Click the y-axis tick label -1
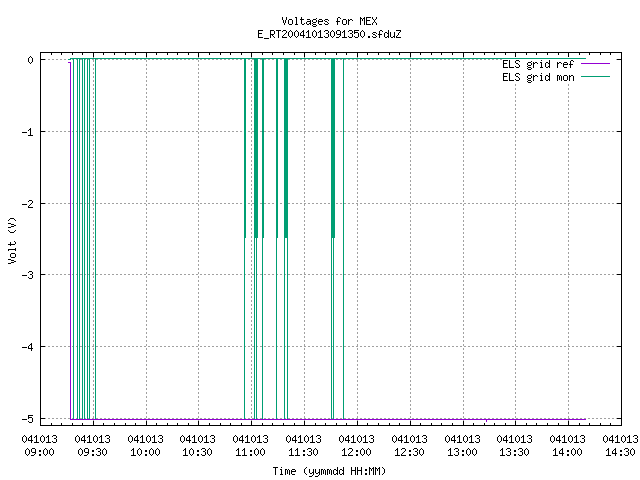Screen dimensions: 640x480 [27, 132]
